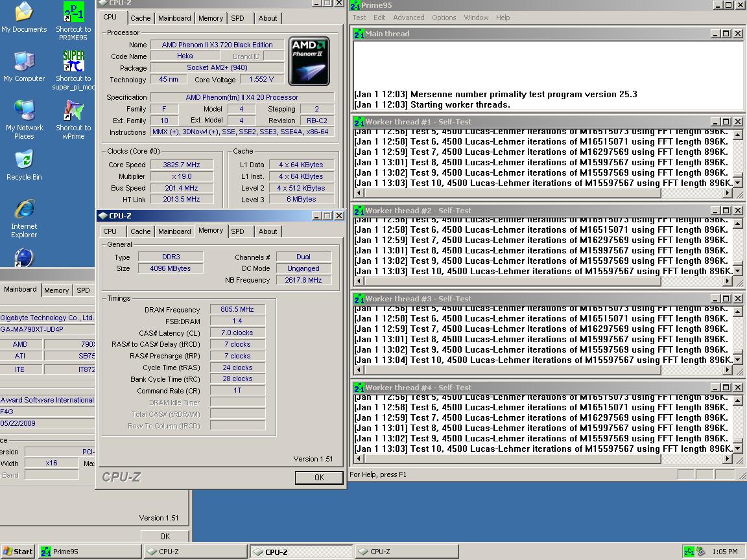Open the My Documents desktop icon
Viewport: 747px width, 560px height.
(24, 13)
